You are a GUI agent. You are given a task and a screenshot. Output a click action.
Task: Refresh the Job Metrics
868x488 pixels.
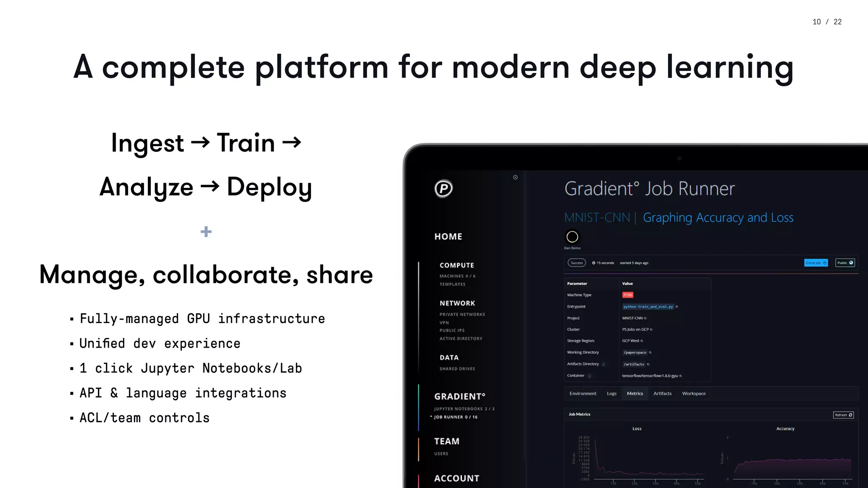pyautogui.click(x=843, y=415)
